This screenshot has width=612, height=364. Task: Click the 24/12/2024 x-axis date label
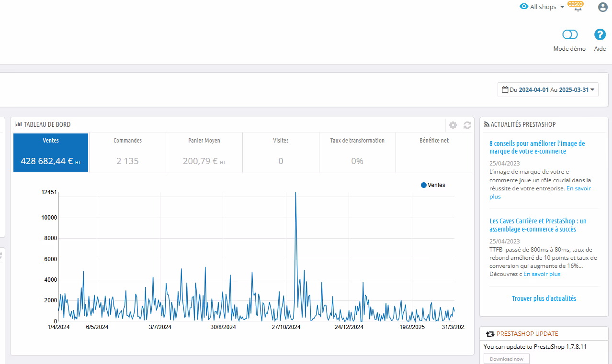pyautogui.click(x=349, y=327)
